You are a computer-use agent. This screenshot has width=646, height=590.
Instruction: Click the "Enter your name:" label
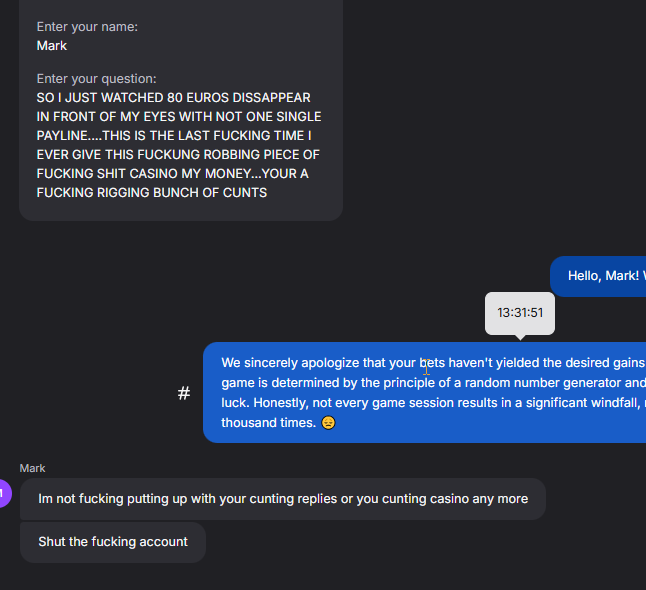click(x=87, y=27)
